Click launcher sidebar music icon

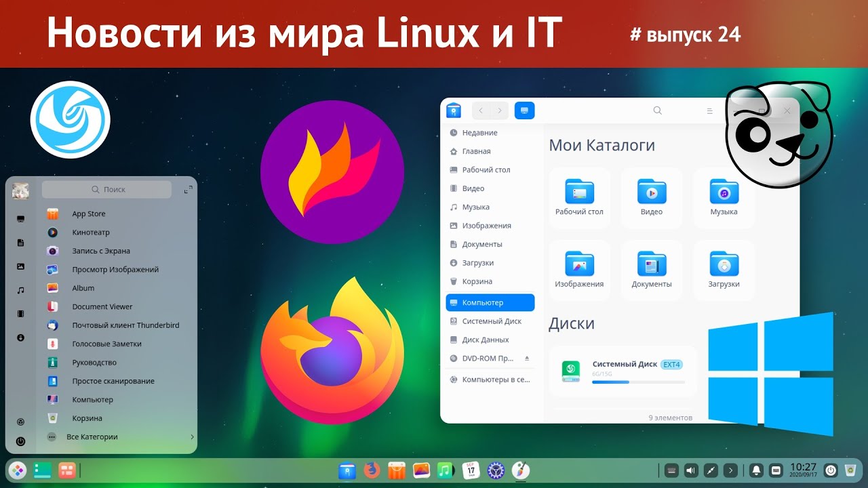pos(20,290)
